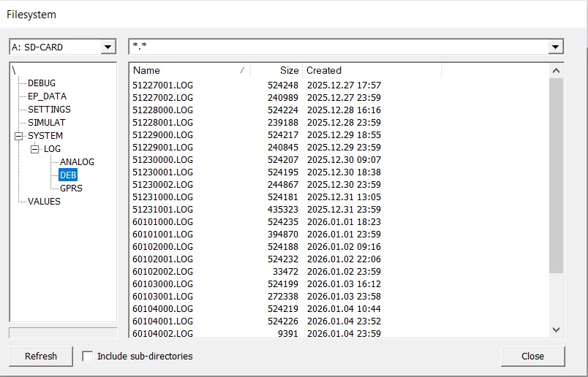Select the SETTINGS folder

(x=49, y=110)
